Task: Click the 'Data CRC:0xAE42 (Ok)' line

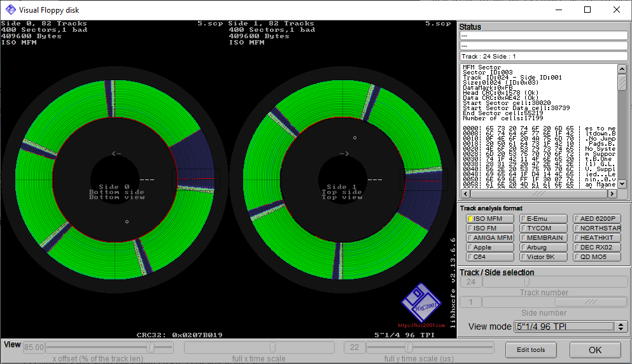Action: click(501, 98)
